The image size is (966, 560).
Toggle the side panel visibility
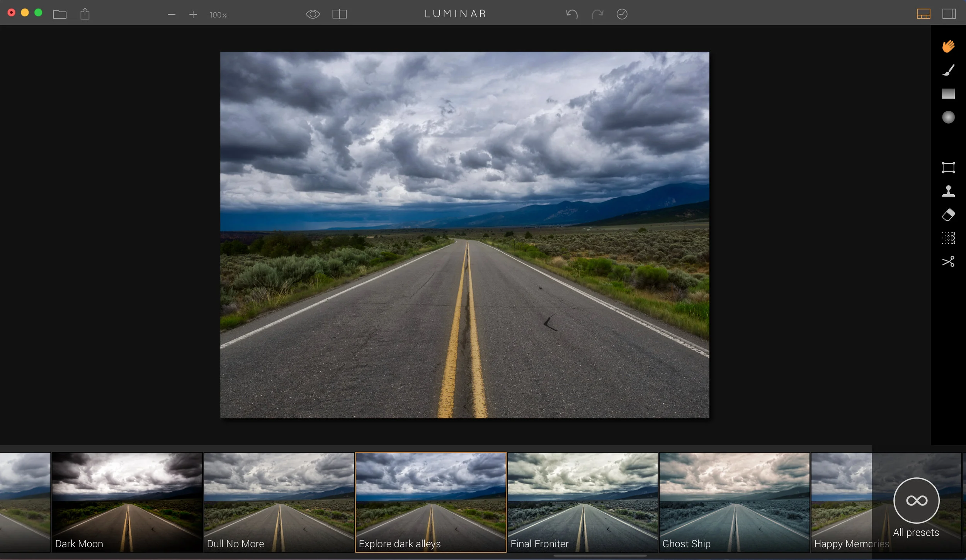949,14
